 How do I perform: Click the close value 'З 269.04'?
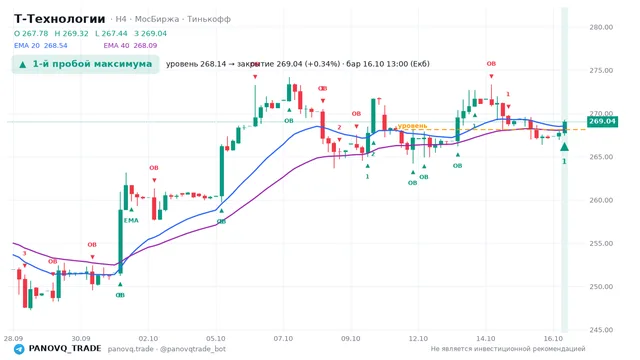point(151,33)
